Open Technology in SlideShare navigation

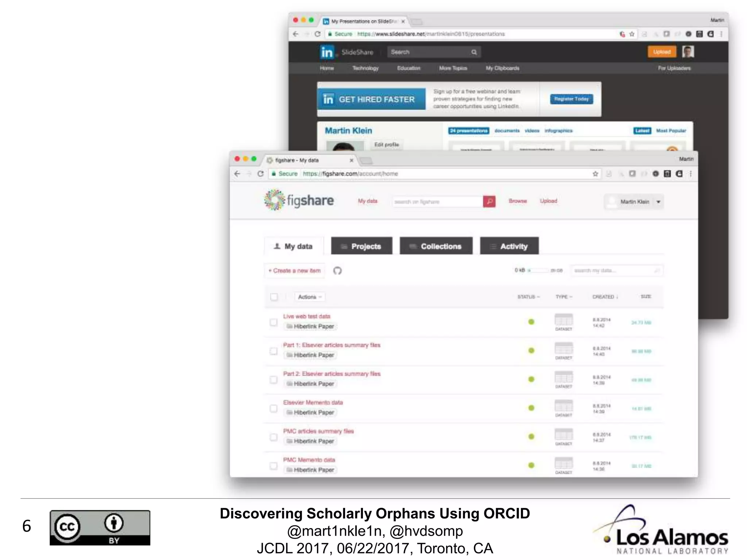click(365, 68)
